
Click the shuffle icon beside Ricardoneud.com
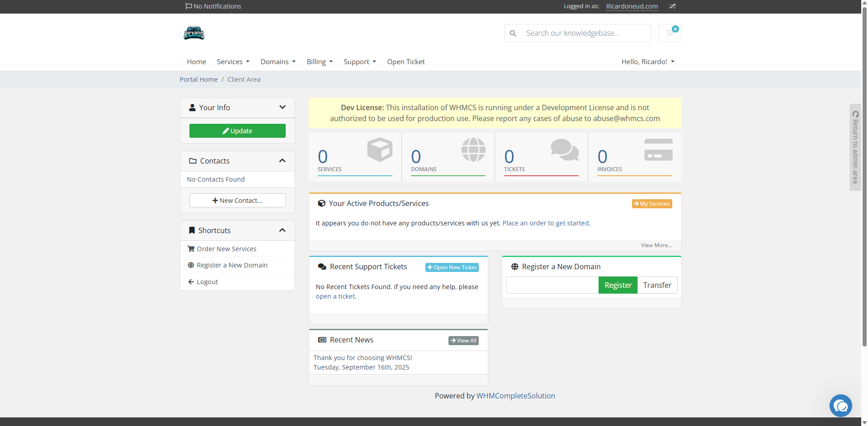(x=672, y=6)
